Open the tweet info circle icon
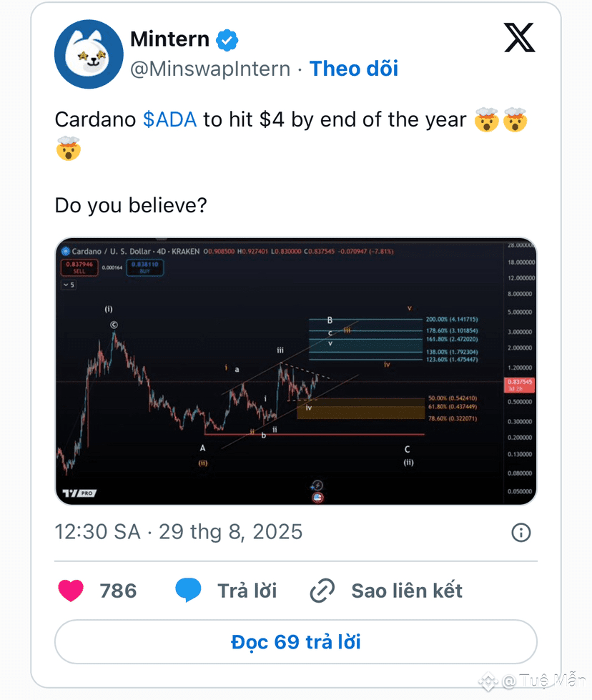The height and width of the screenshot is (700, 592). tap(521, 532)
